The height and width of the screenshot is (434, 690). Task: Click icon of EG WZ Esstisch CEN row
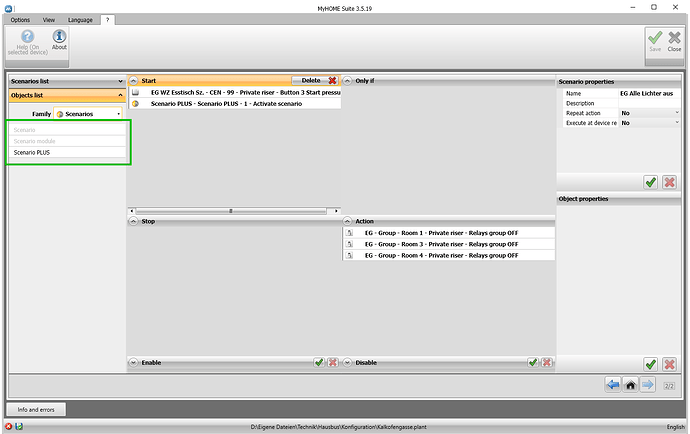pyautogui.click(x=136, y=92)
